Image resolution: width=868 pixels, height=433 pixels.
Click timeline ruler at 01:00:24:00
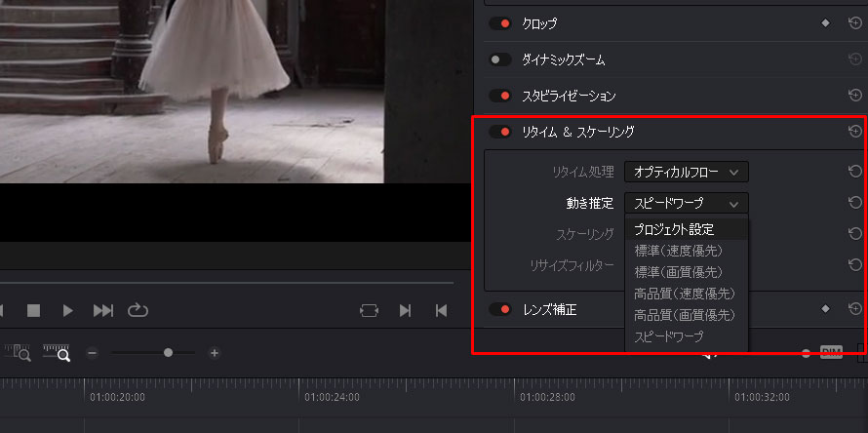(x=332, y=397)
